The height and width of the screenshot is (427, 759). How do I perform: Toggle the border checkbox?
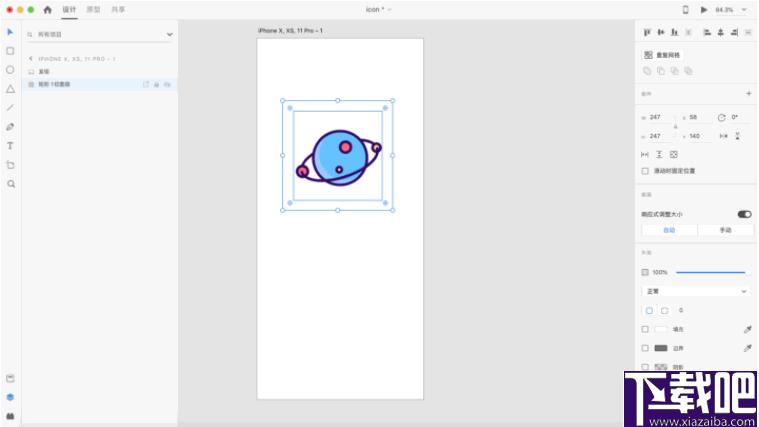point(645,348)
